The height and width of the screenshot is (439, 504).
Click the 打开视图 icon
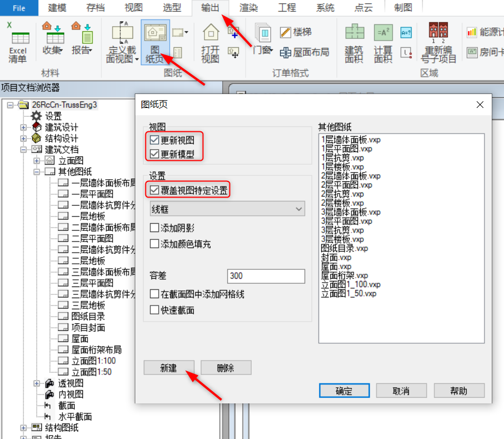(x=211, y=42)
